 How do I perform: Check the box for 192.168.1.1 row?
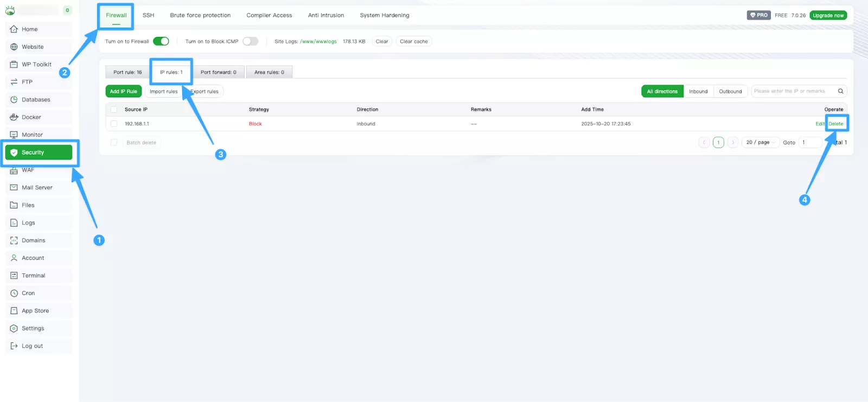(114, 124)
